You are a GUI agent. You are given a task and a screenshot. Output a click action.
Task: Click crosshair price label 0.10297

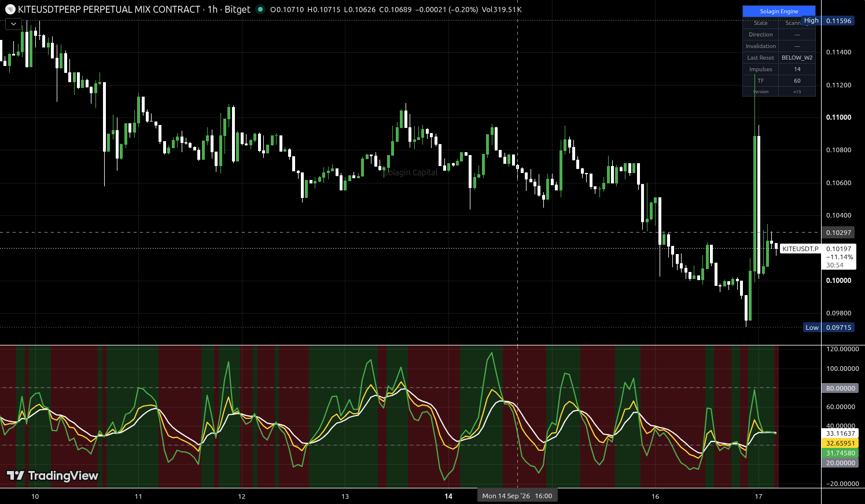click(x=838, y=233)
